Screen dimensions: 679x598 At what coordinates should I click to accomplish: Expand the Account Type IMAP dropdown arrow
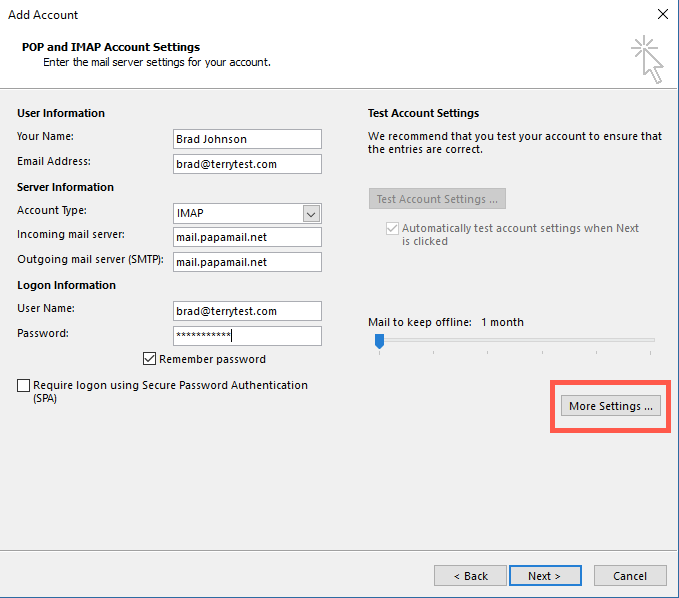[x=311, y=213]
